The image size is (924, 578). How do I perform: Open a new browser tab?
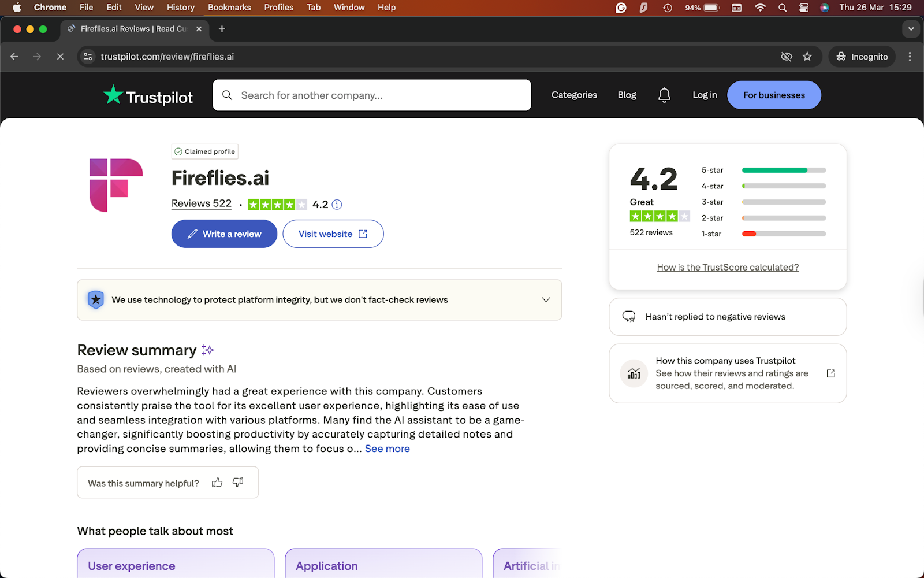(222, 29)
